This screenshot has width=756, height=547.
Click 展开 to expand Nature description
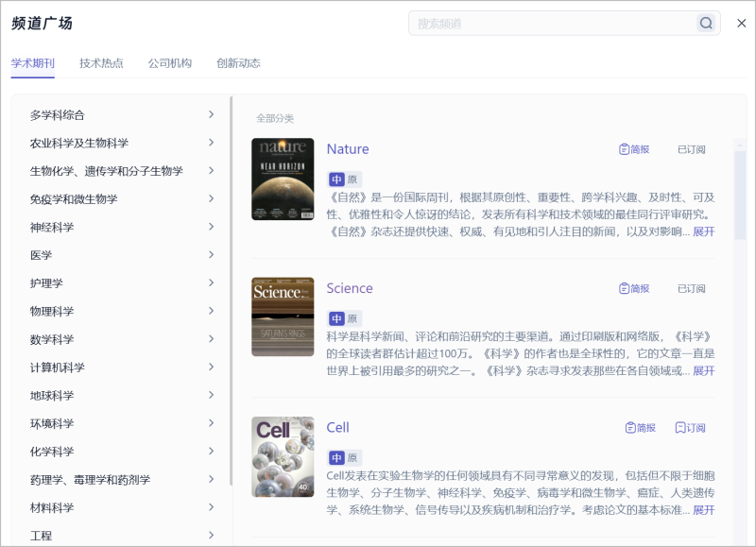tap(703, 231)
